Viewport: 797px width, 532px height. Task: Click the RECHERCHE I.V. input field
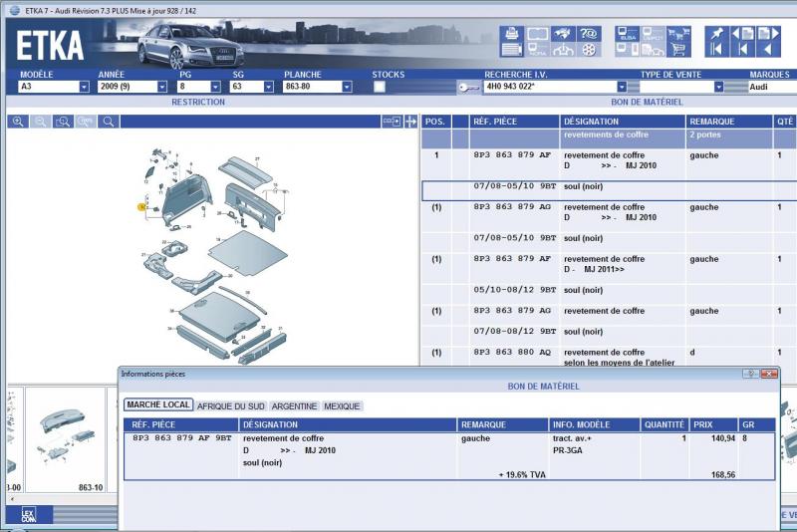550,87
